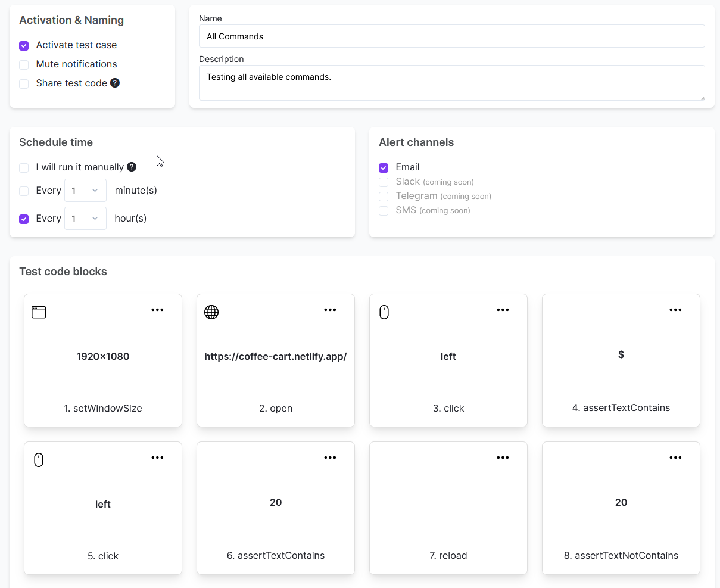Click the globe icon on the open command block
This screenshot has height=588, width=720.
(x=211, y=312)
